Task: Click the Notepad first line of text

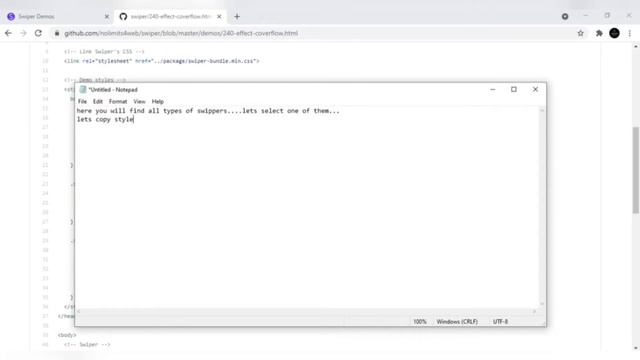Action: 208,111
